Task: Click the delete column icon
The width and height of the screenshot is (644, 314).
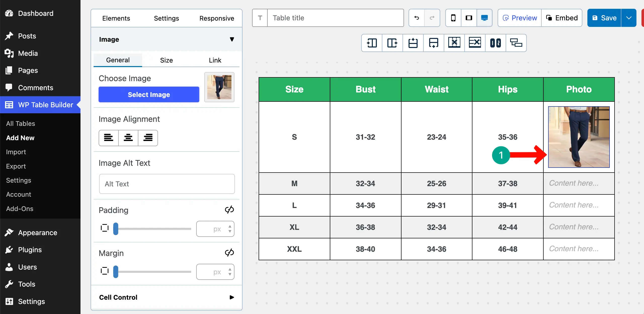Action: 454,43
